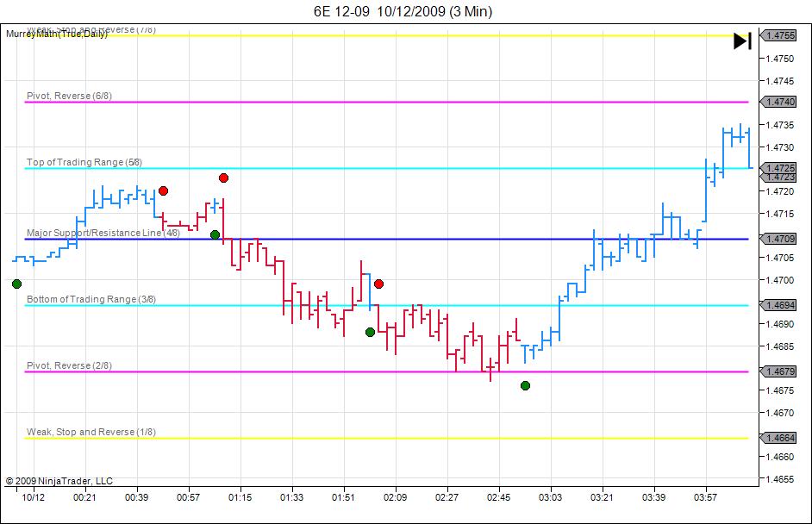812x524 pixels.
Task: Click the 1.4715 price axis label
Action: (x=780, y=214)
